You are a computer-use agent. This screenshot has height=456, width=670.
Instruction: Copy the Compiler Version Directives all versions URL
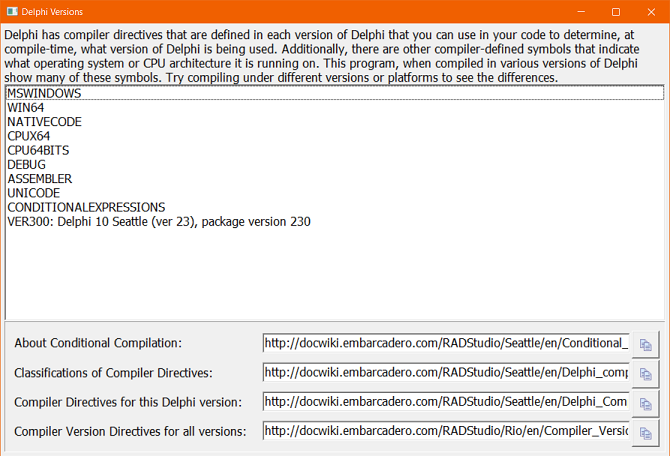645,433
